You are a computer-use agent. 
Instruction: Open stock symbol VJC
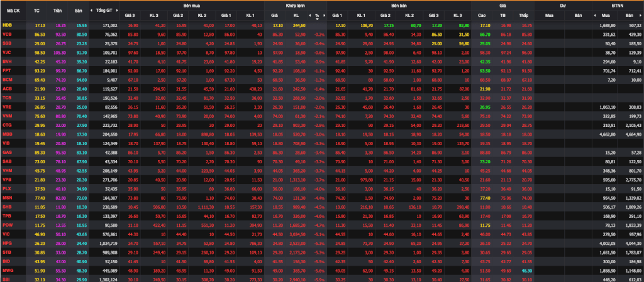[7, 52]
